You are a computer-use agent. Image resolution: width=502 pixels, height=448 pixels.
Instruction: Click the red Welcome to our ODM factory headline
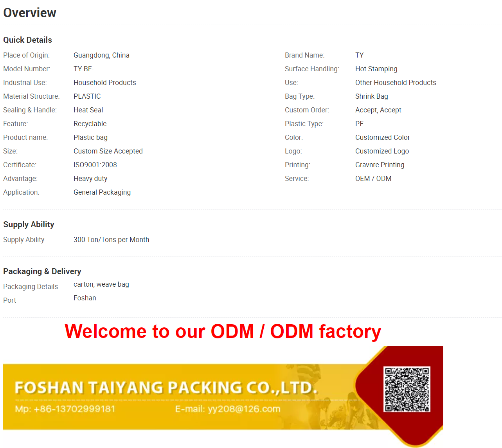(x=223, y=331)
